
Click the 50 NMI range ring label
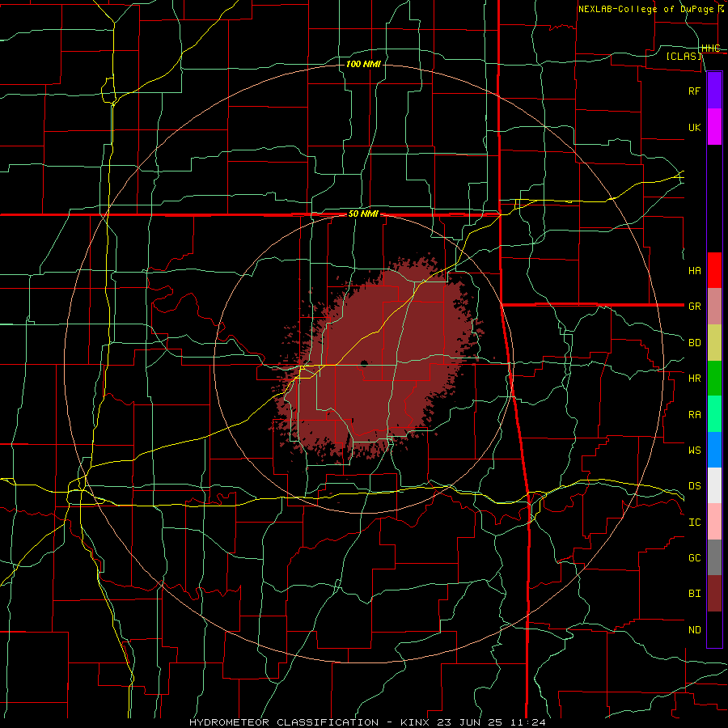click(x=363, y=214)
